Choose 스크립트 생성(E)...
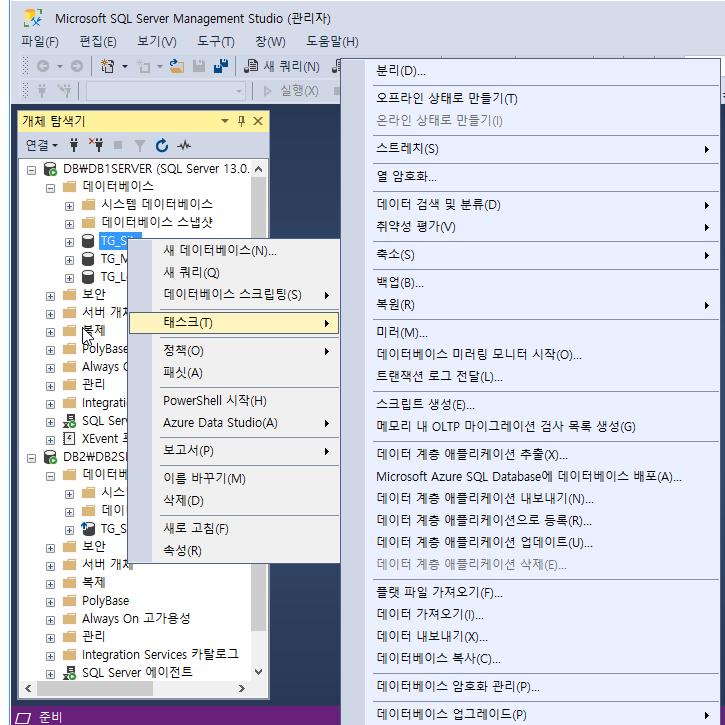725x725 pixels. pos(530,405)
